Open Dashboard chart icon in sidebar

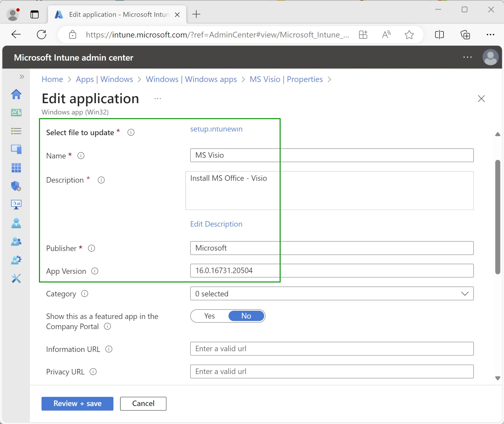(x=16, y=113)
